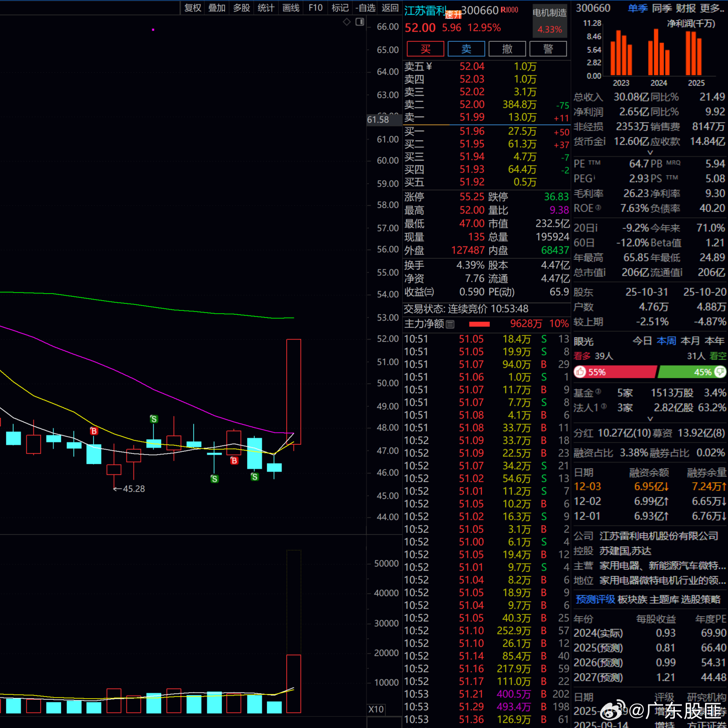Click the info icon next to 20日
This screenshot has width=728, height=728.
tap(596, 228)
